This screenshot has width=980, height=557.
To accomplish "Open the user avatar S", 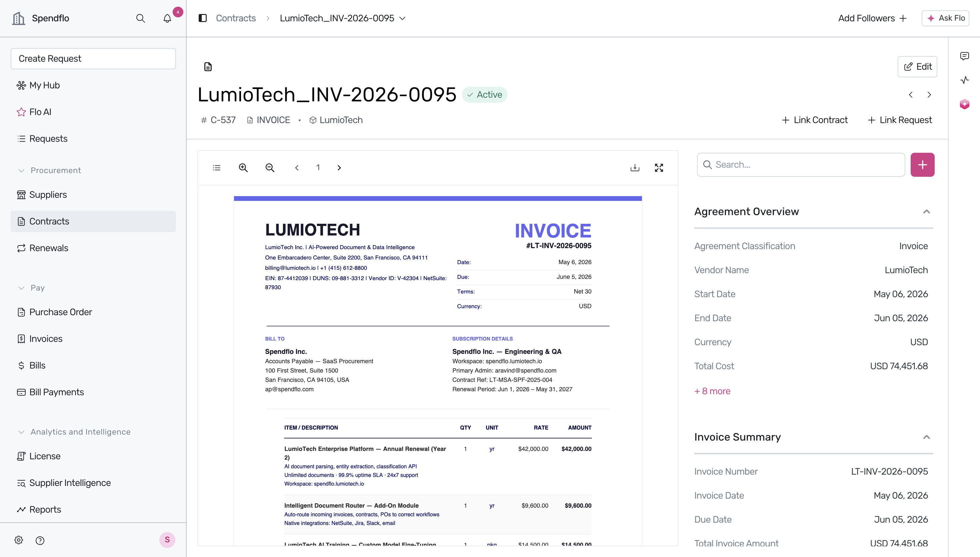I will (x=167, y=540).
